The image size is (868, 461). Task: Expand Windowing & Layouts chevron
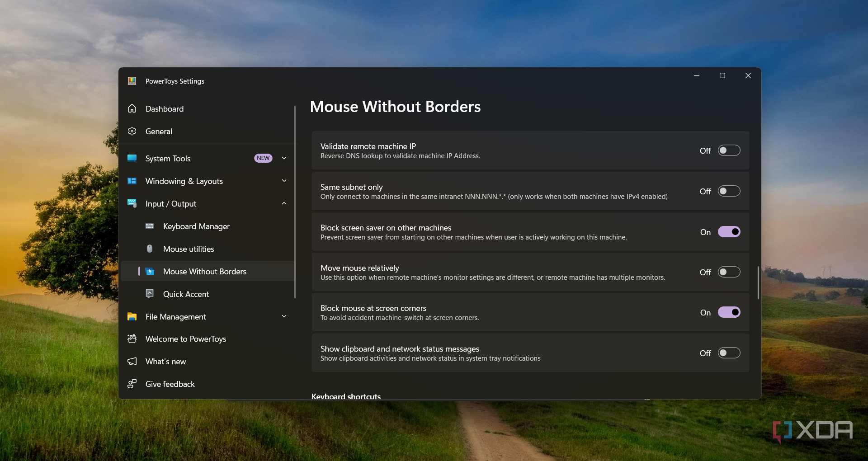[284, 181]
